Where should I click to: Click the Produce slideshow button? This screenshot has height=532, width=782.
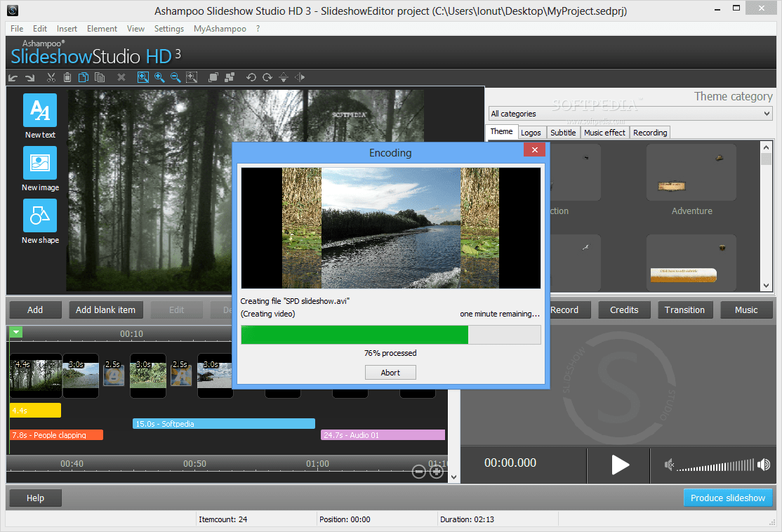pyautogui.click(x=728, y=497)
